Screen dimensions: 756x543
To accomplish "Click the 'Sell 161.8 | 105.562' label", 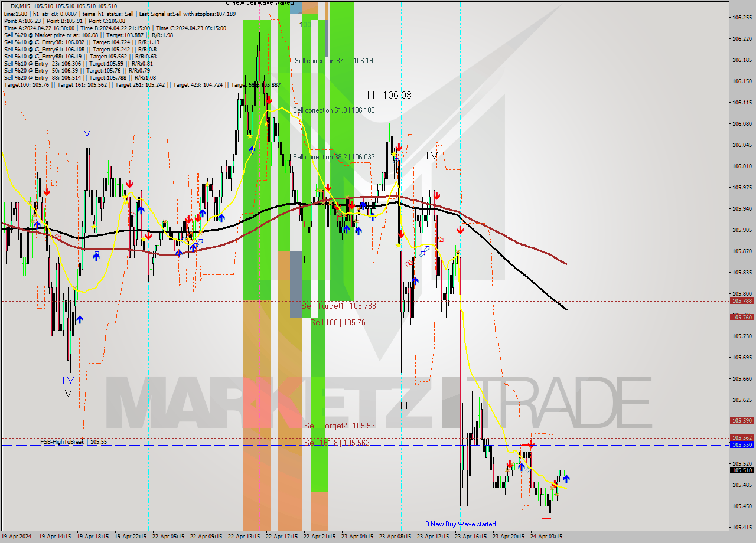I will point(337,443).
